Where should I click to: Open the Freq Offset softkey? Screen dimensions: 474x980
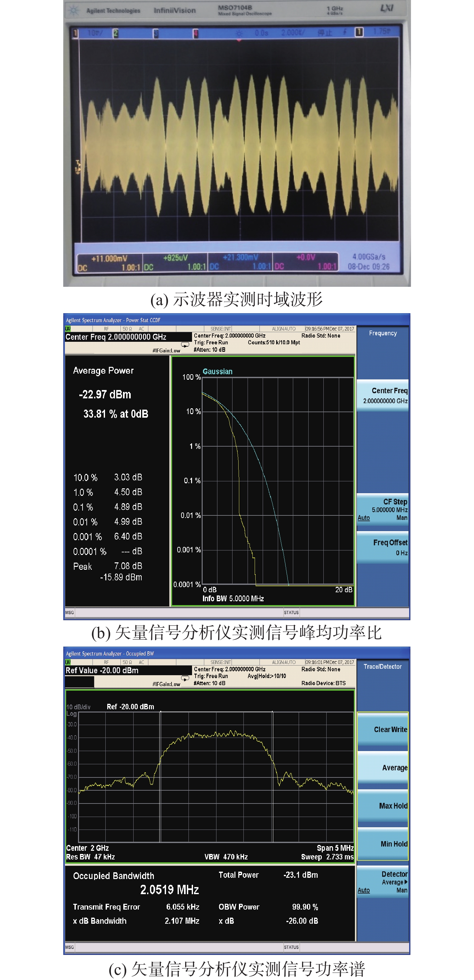tap(383, 547)
